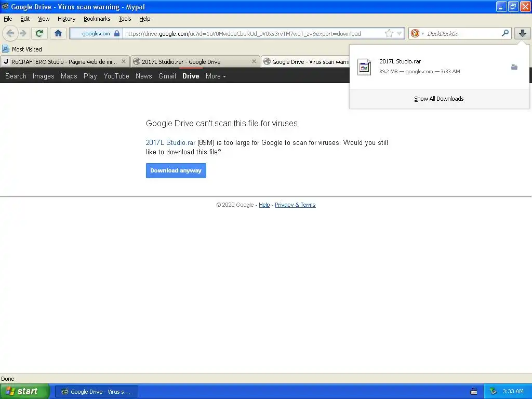This screenshot has width=532, height=399.
Task: Open the Tools menu
Action: click(x=125, y=19)
